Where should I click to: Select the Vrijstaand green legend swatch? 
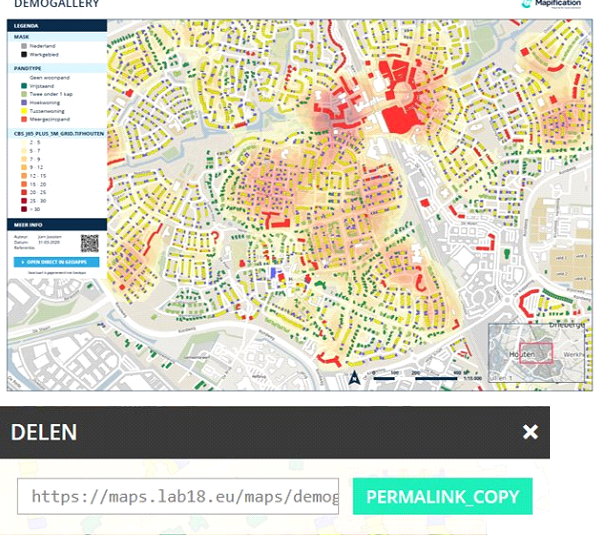[24, 86]
